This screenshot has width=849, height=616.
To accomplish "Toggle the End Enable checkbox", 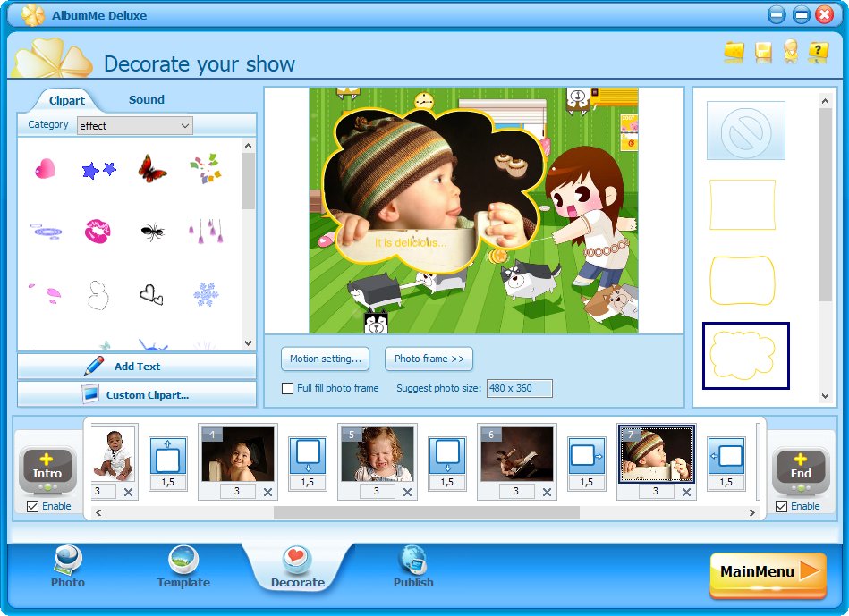I will 781,506.
